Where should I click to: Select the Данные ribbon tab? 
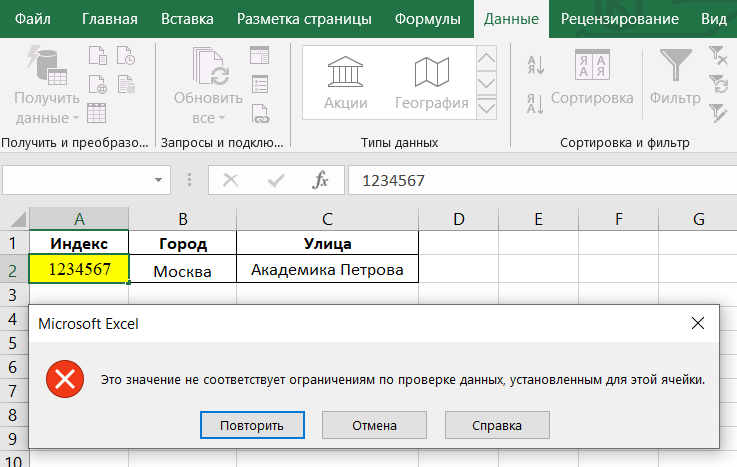pos(511,19)
